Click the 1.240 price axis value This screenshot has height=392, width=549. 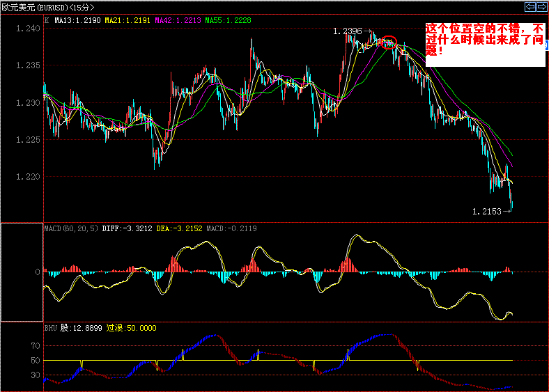(28, 29)
